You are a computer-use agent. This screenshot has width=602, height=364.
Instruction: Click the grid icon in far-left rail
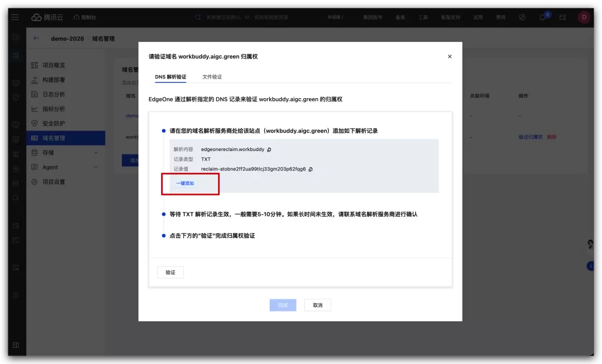(x=16, y=56)
